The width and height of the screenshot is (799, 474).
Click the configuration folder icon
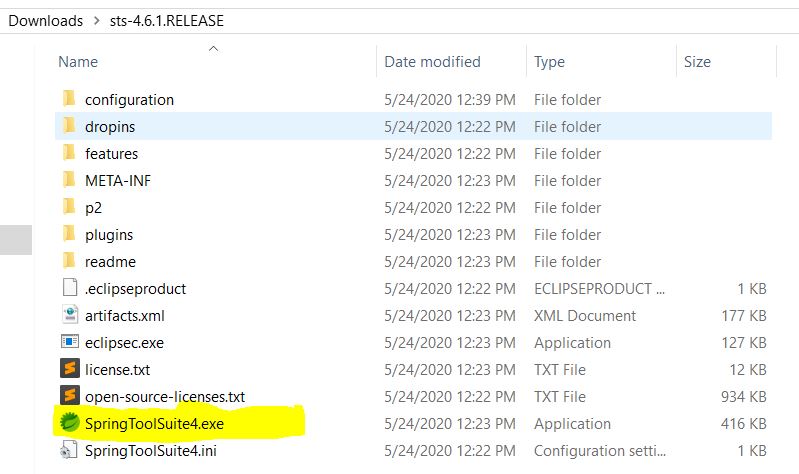(x=69, y=98)
